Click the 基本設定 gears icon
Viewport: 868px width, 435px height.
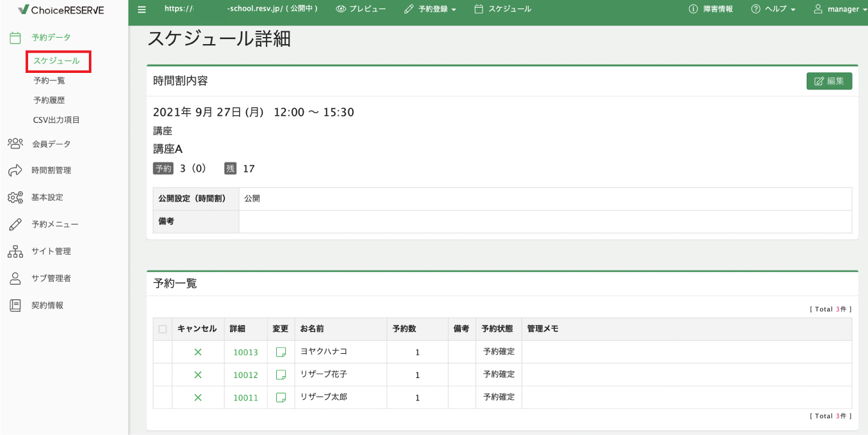click(15, 197)
